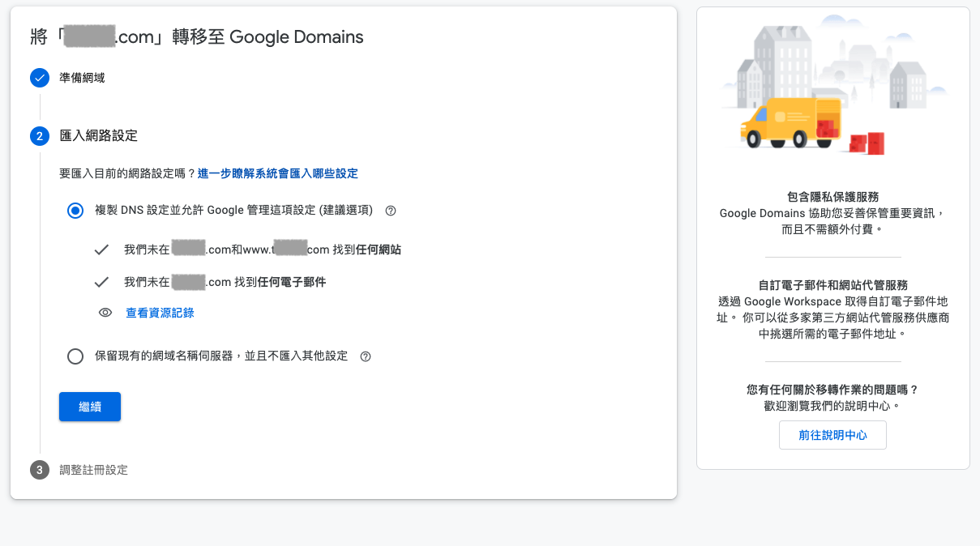Open the help tooltip beside 複製 DNS 設定 option
Image resolution: width=980 pixels, height=546 pixels.
[x=390, y=210]
